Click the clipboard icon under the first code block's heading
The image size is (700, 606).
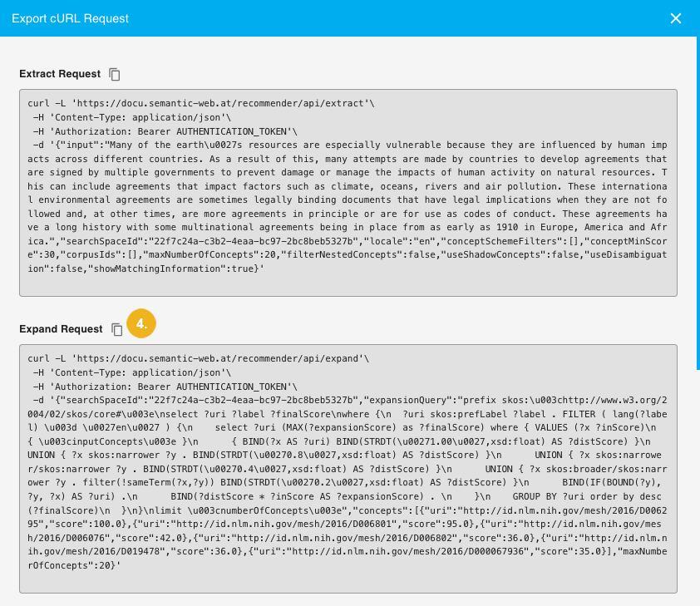[x=114, y=74]
